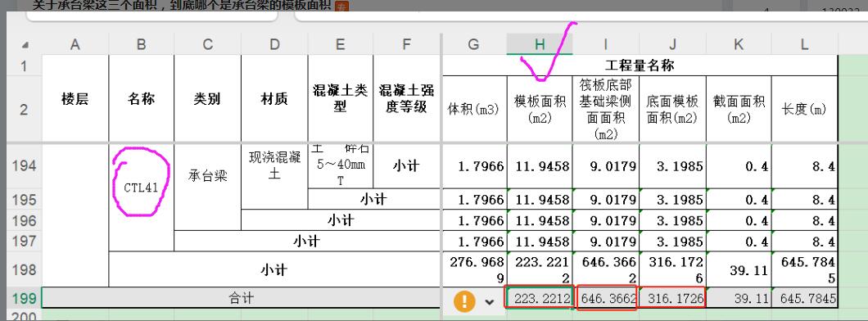The width and height of the screenshot is (868, 321).
Task: Click the 645.7845 total cell in row 199
Action: 804,299
